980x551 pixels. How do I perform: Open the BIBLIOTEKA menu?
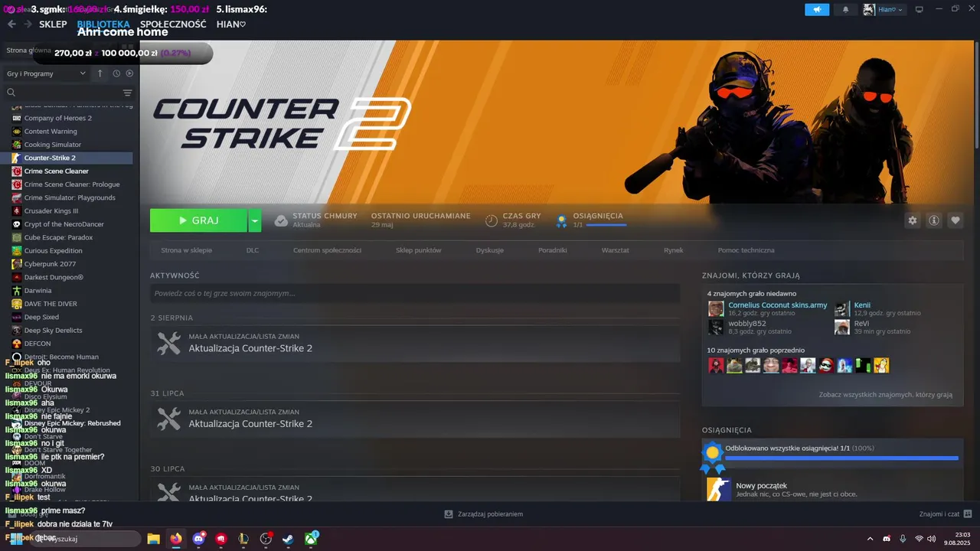(103, 24)
